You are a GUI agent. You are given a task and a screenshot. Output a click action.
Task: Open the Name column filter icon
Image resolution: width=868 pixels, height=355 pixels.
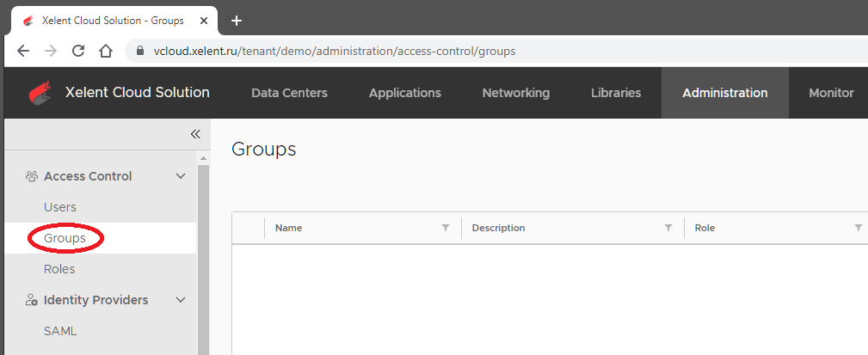[446, 228]
